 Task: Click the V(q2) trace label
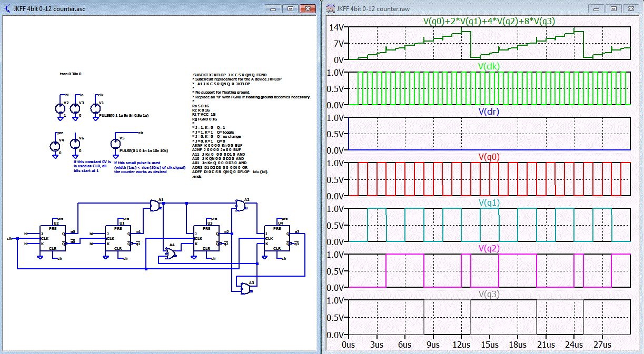point(489,248)
